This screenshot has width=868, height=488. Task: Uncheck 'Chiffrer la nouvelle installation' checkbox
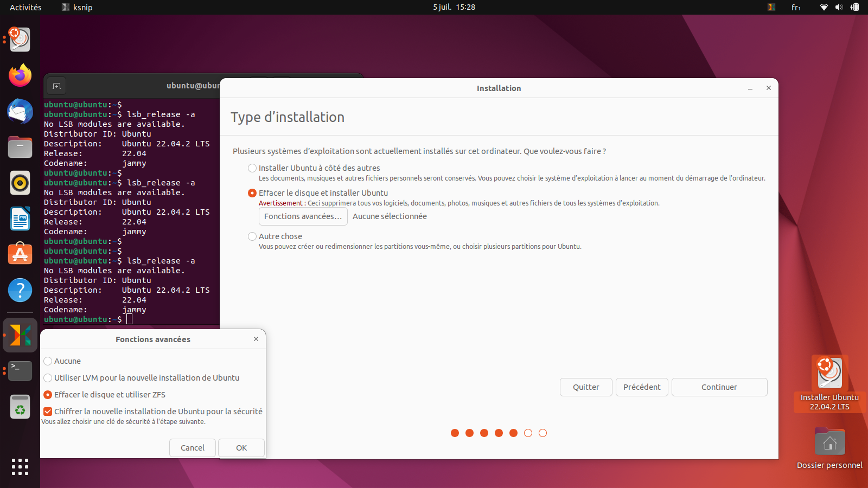48,412
